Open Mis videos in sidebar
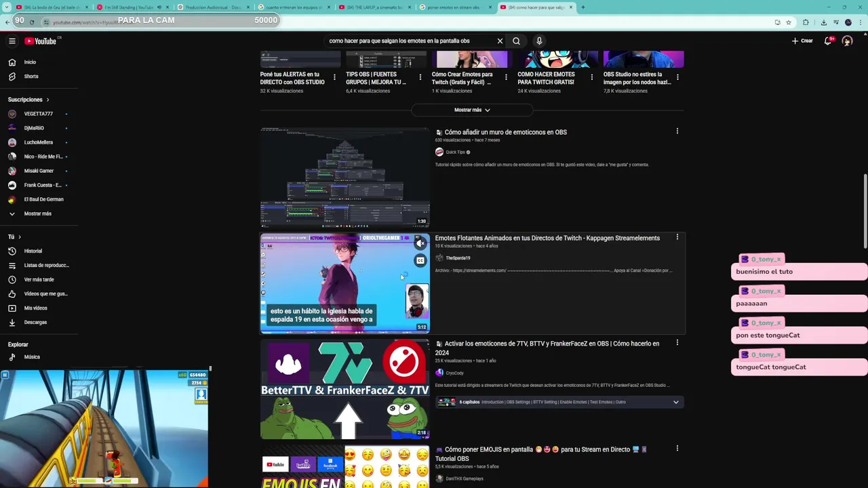The width and height of the screenshot is (868, 488). point(37,308)
